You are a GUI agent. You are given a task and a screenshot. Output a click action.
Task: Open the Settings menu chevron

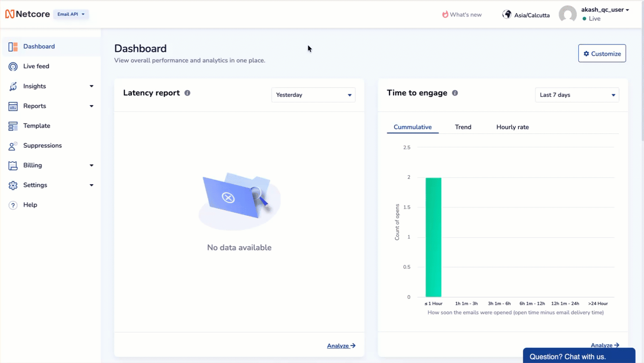pyautogui.click(x=91, y=185)
